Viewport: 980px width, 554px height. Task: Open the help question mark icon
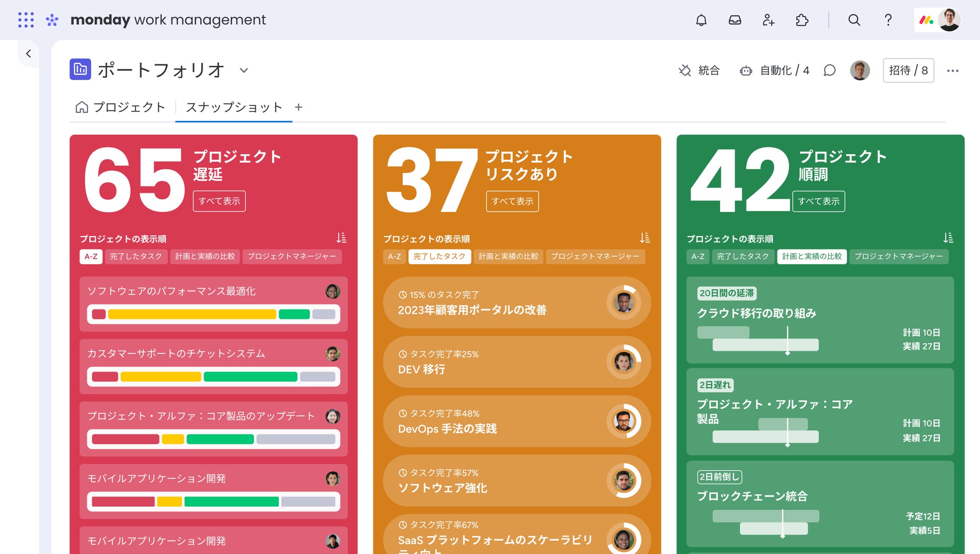[888, 20]
